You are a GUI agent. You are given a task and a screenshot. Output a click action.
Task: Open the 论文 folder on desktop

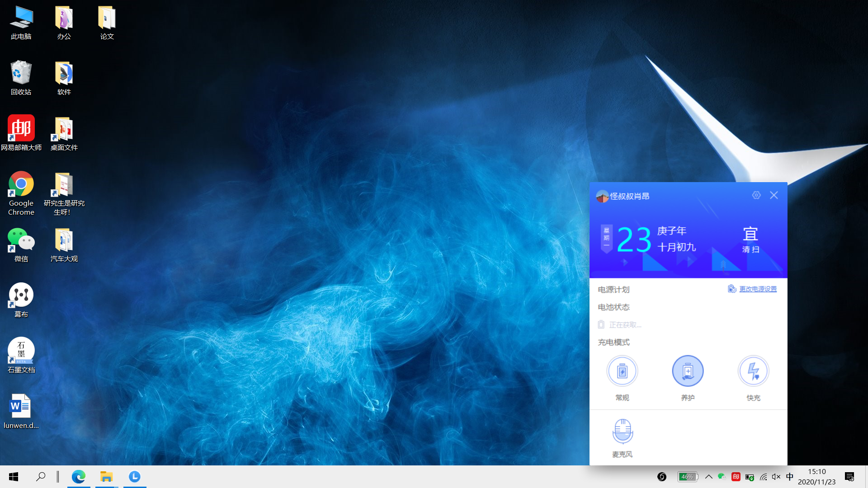pyautogui.click(x=107, y=23)
